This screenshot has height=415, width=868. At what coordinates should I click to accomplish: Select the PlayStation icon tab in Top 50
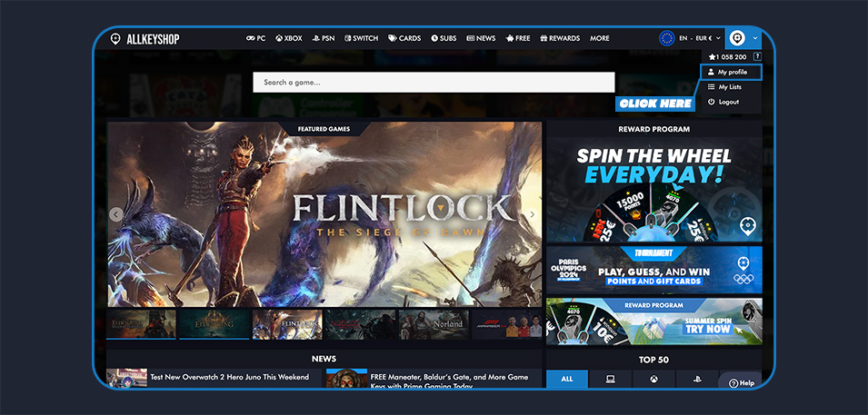click(697, 379)
